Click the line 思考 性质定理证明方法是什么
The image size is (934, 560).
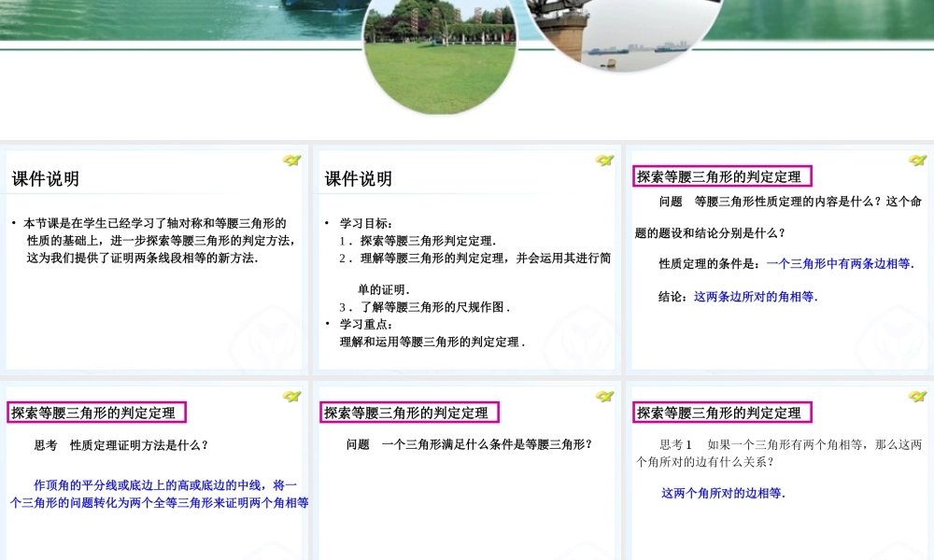point(120,445)
